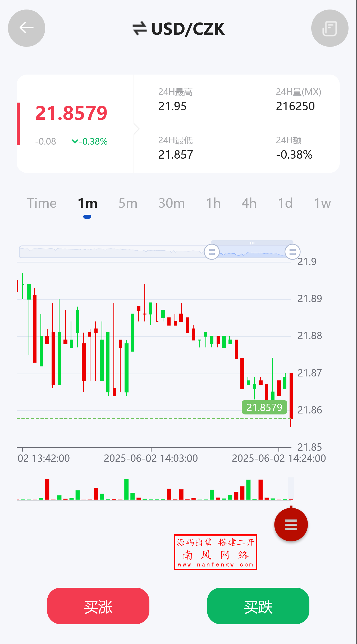
Task: Switch to the 30m interval
Action: coord(172,203)
